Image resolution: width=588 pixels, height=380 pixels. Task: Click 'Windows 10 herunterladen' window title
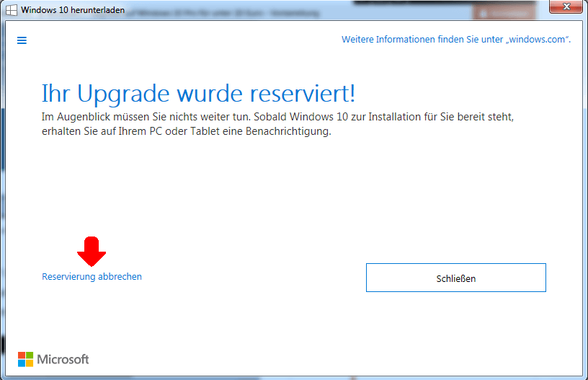(73, 10)
